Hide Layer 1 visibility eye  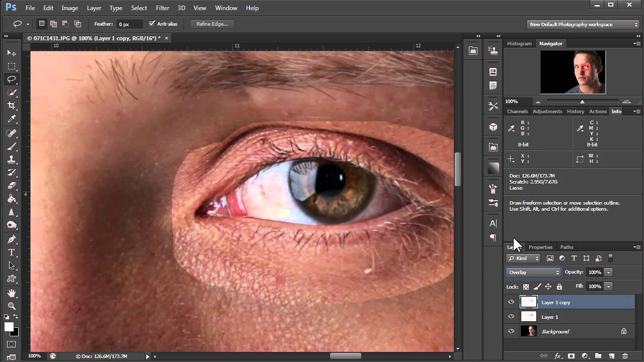(x=511, y=317)
